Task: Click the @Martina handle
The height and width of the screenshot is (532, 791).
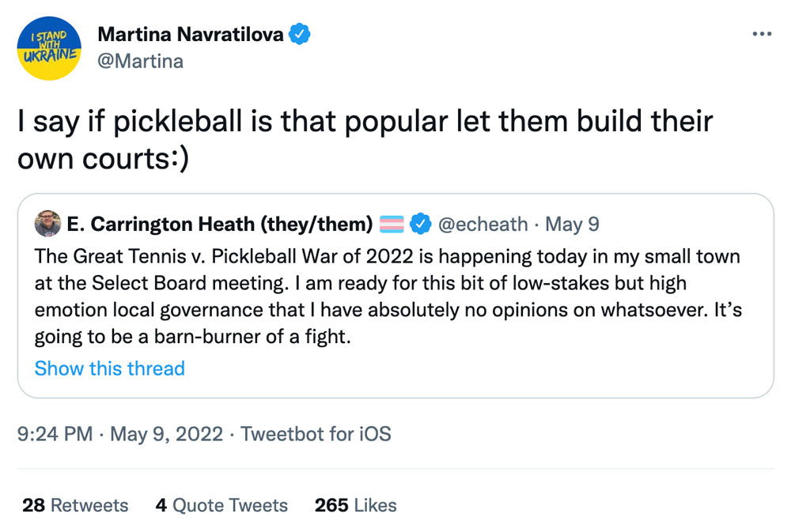Action: (140, 61)
